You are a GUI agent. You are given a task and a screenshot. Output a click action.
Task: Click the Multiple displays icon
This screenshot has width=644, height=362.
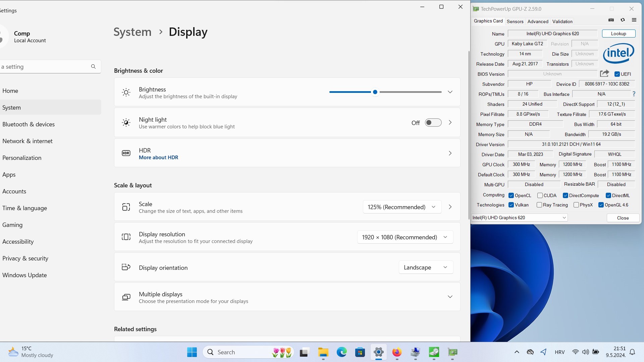click(x=126, y=297)
